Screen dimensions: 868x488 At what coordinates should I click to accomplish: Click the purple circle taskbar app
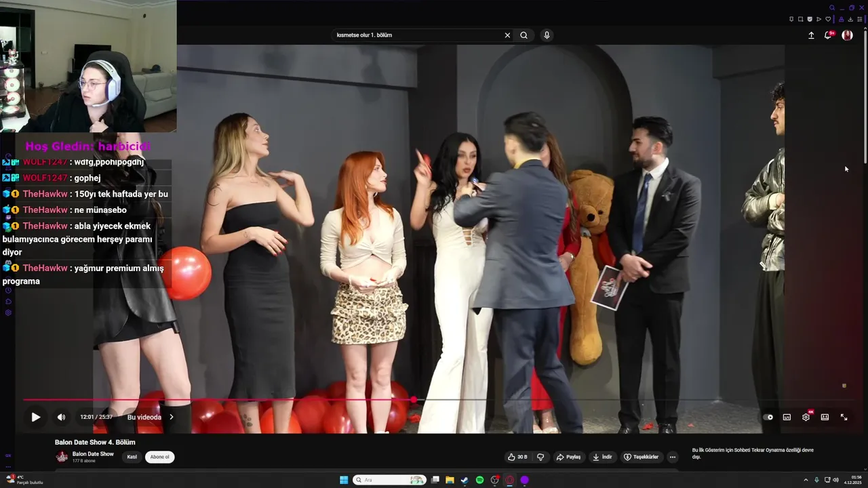tap(524, 480)
